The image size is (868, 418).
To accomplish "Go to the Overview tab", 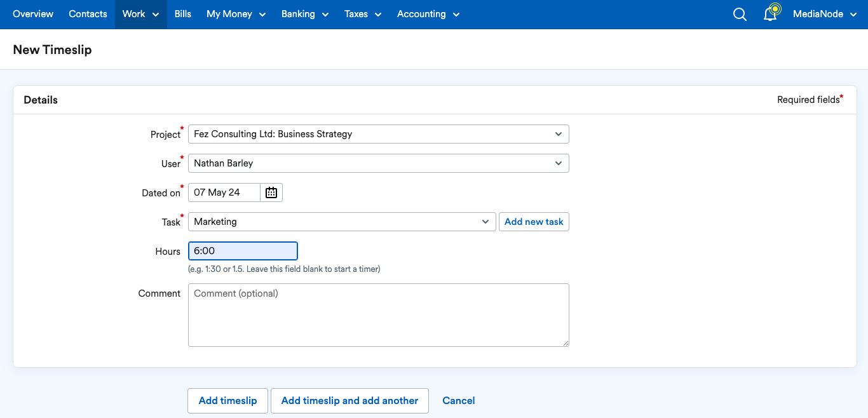I will [33, 14].
